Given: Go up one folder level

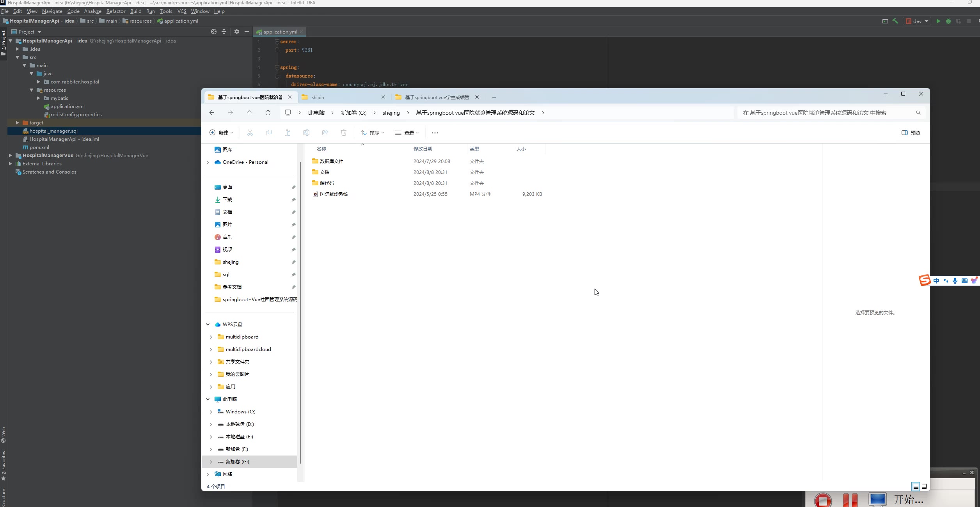Looking at the screenshot, I should [x=249, y=113].
